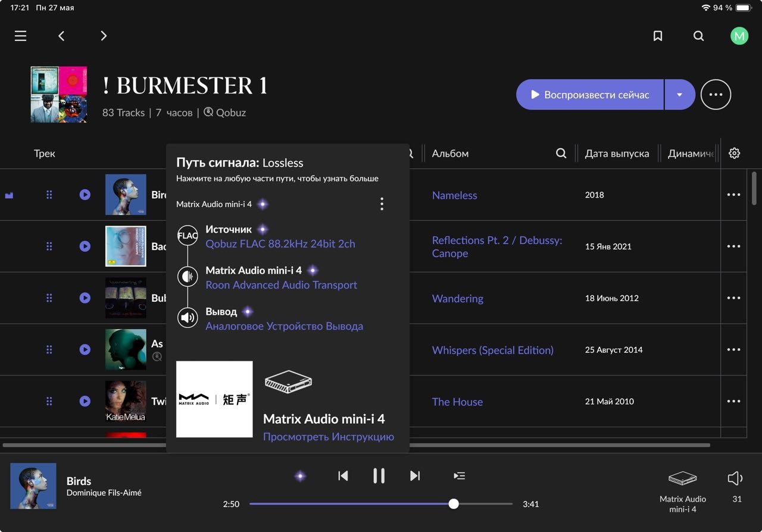The height and width of the screenshot is (532, 762).
Task: Open bookmarks from the top bar
Action: (658, 36)
